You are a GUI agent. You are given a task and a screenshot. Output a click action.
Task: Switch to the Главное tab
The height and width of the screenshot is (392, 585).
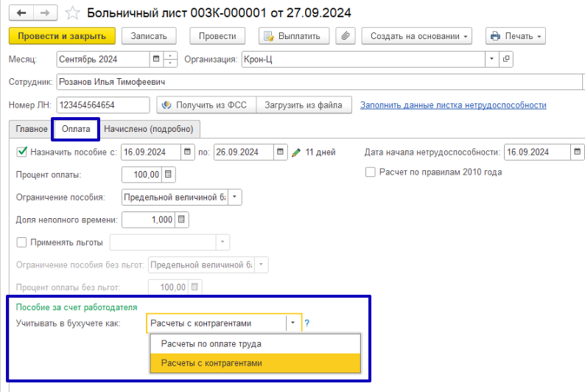31,129
